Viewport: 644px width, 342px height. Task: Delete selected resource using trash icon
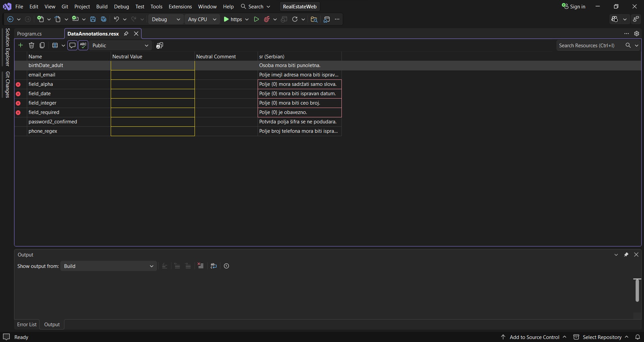[32, 45]
